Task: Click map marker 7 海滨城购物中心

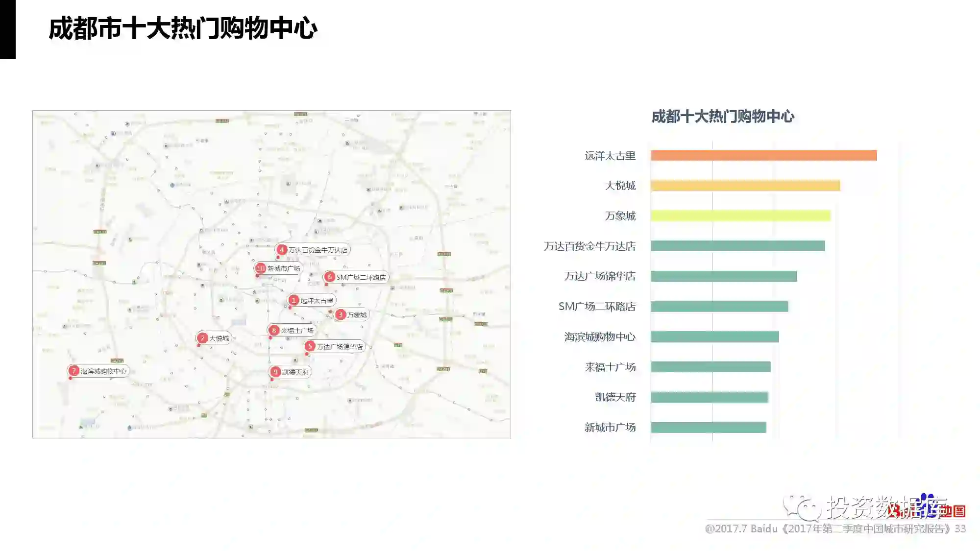Action: [x=74, y=371]
